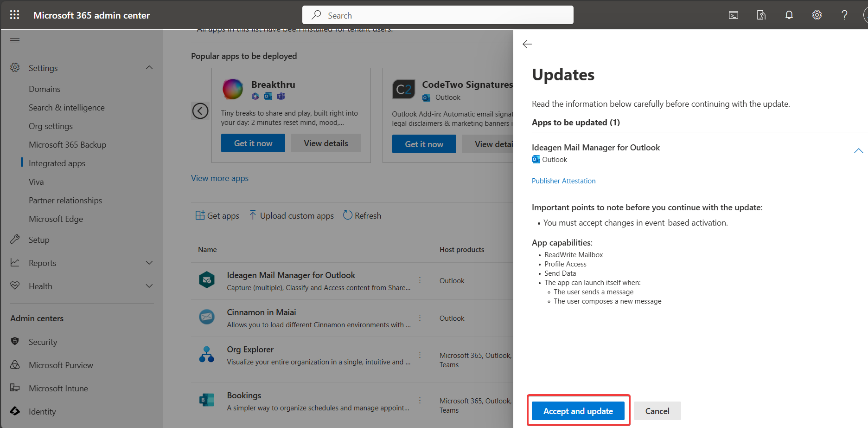Click the help question mark icon
The image size is (868, 428).
pos(844,15)
